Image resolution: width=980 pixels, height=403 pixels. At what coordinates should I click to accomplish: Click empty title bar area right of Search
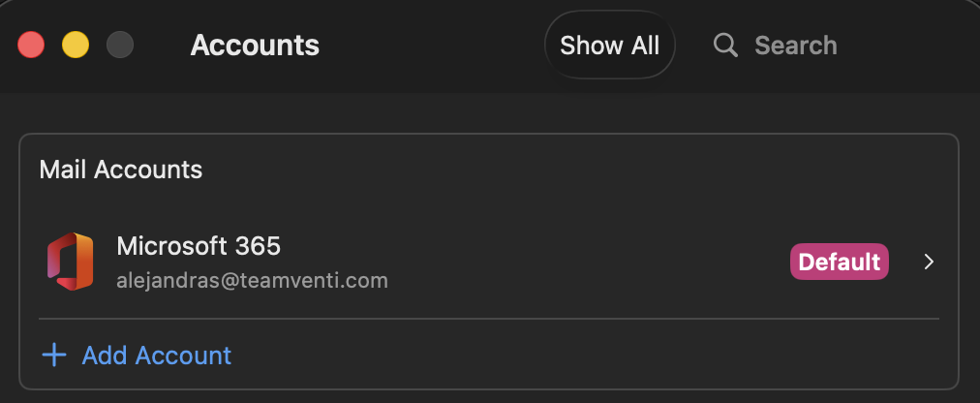[910, 46]
